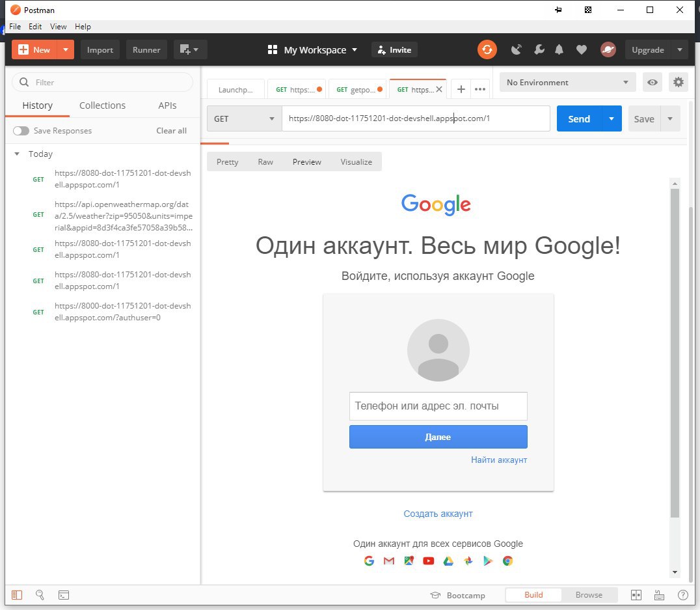Click the Gmail icon in response preview
Viewport: 700px width, 610px height.
pyautogui.click(x=389, y=561)
